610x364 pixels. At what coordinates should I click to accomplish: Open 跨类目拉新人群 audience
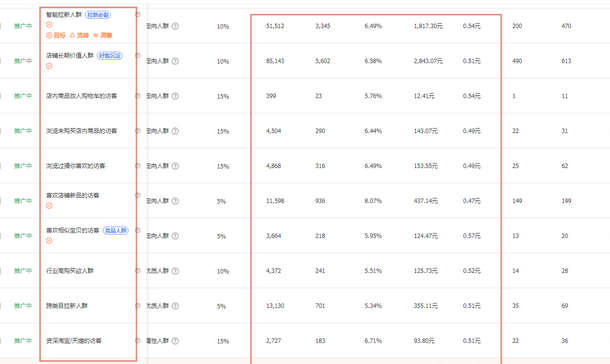tap(67, 306)
